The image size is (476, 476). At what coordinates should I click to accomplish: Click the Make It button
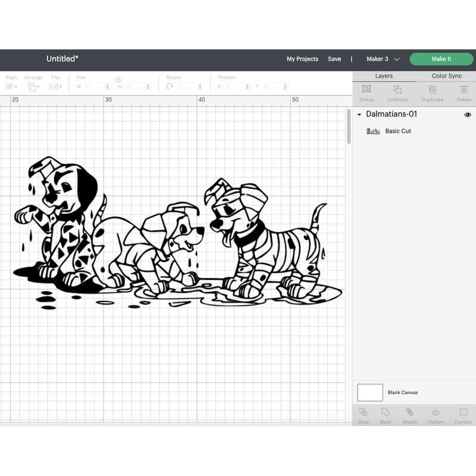tap(441, 59)
